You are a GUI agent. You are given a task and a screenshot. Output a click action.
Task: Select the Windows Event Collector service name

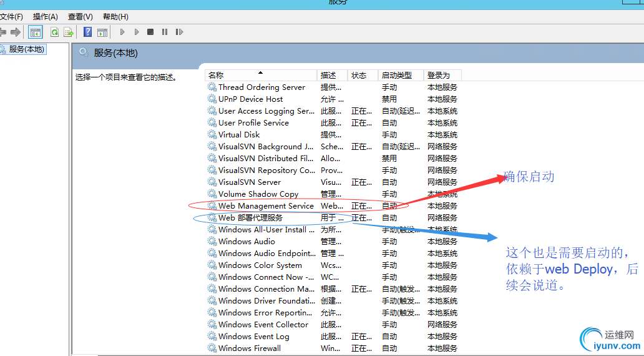click(263, 324)
